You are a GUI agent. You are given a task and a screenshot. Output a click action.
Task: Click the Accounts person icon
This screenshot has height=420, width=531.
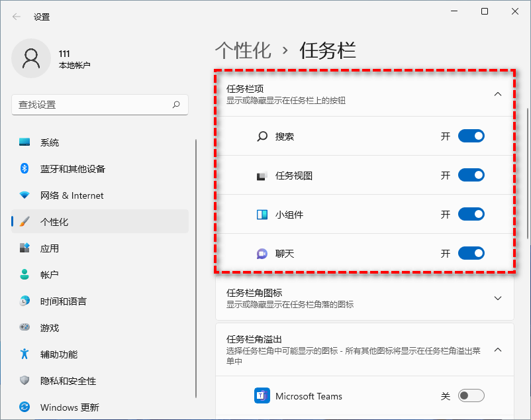coord(24,274)
